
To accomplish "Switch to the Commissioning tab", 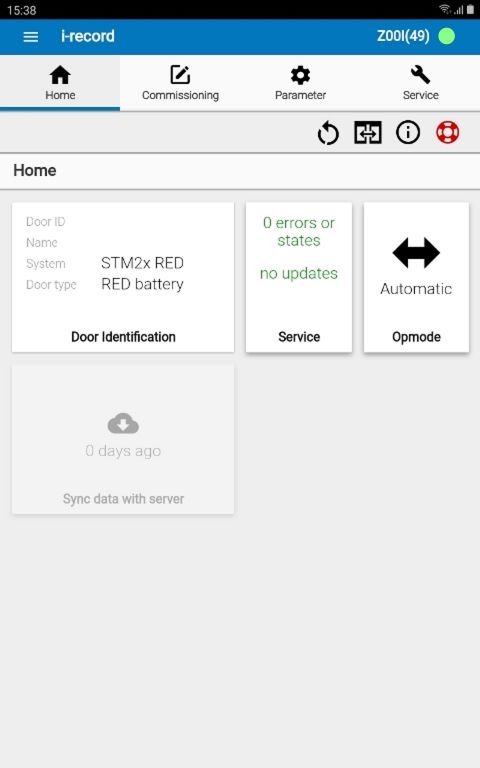I will [x=180, y=83].
